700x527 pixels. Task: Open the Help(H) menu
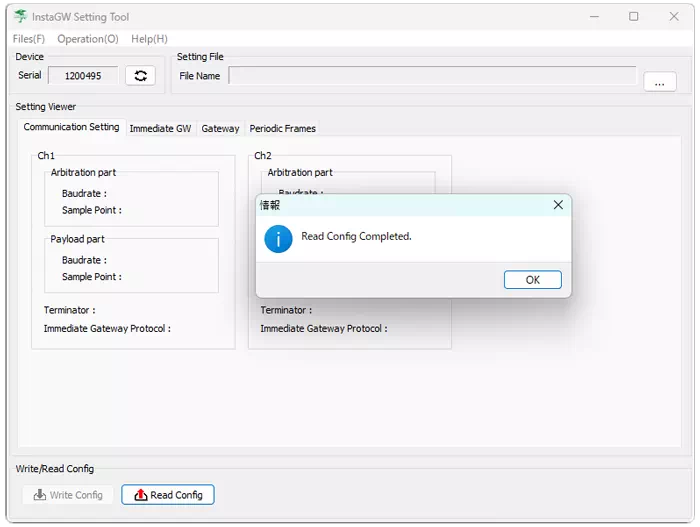pyautogui.click(x=149, y=39)
